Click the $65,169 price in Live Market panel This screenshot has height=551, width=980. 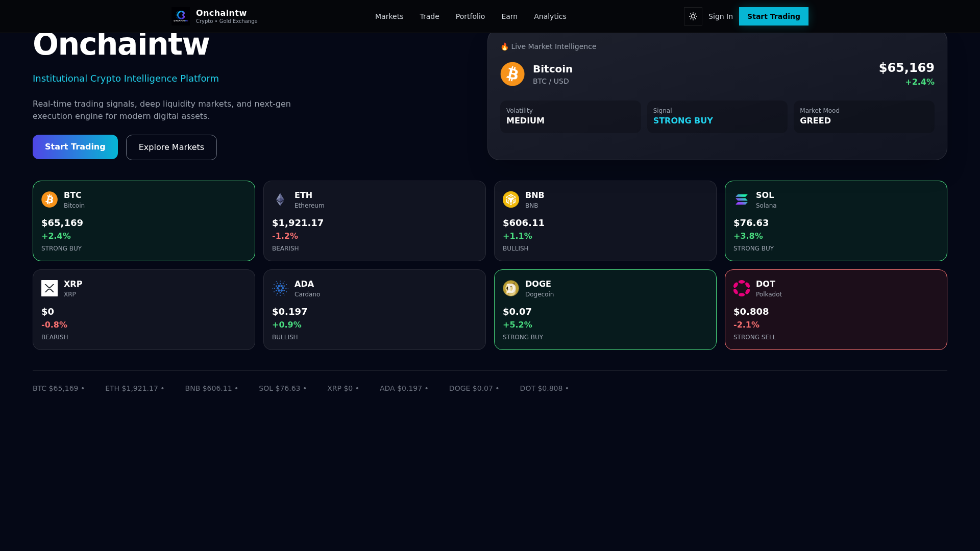click(906, 68)
